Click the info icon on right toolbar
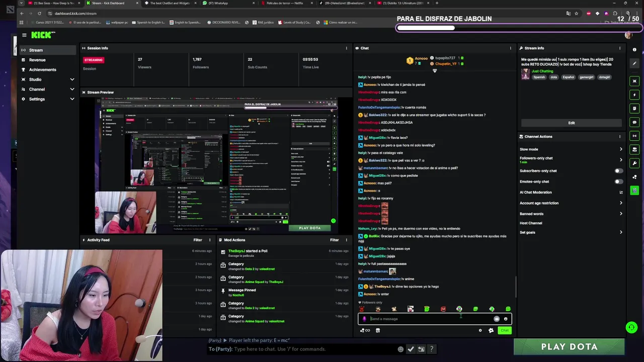Image resolution: width=644 pixels, height=362 pixels. click(x=634, y=50)
